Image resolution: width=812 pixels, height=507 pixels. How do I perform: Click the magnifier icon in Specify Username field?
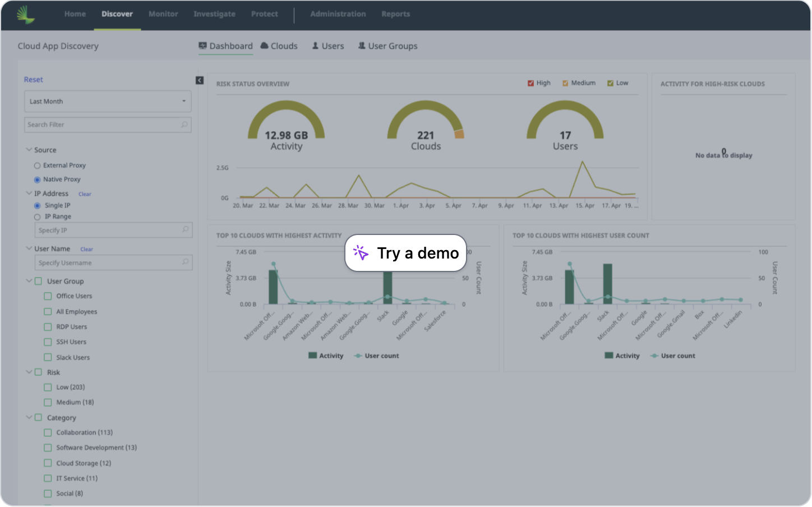point(185,262)
